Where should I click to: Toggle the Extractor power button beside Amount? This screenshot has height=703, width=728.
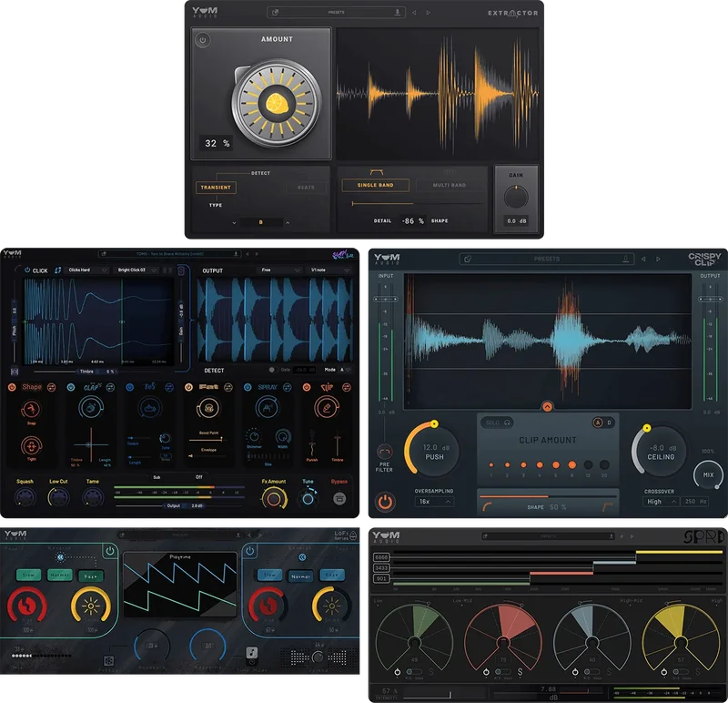coord(202,40)
